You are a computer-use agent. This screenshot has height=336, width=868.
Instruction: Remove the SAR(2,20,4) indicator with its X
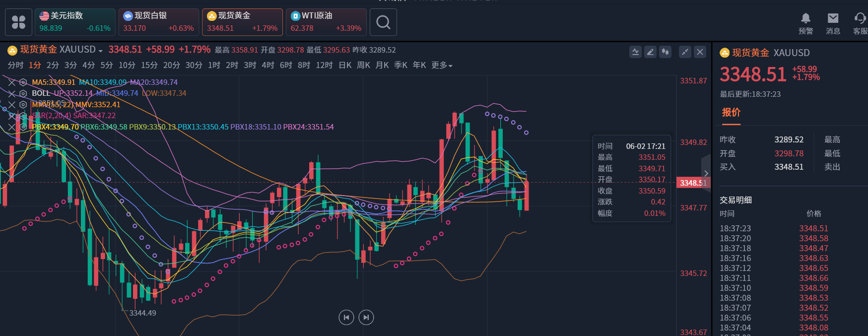(12, 116)
